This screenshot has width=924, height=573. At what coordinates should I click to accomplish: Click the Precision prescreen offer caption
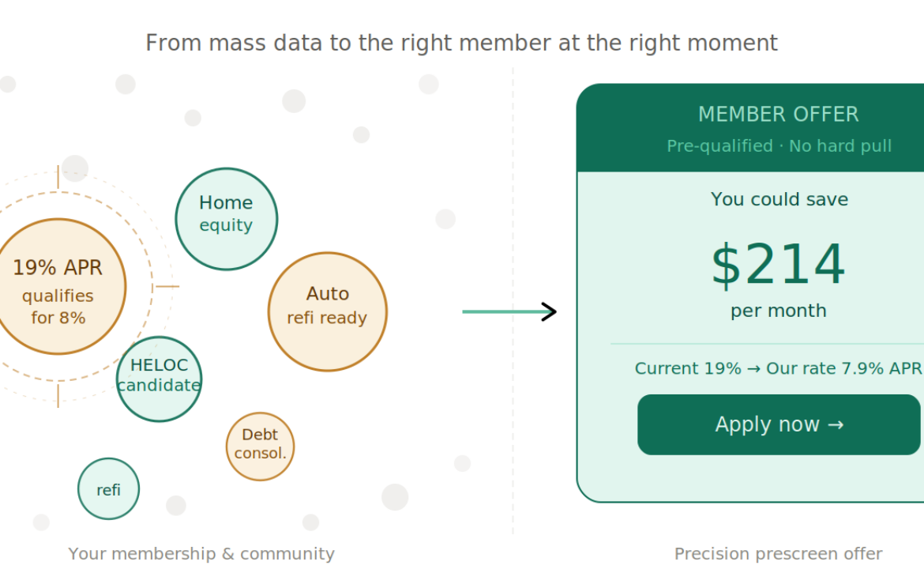[778, 554]
